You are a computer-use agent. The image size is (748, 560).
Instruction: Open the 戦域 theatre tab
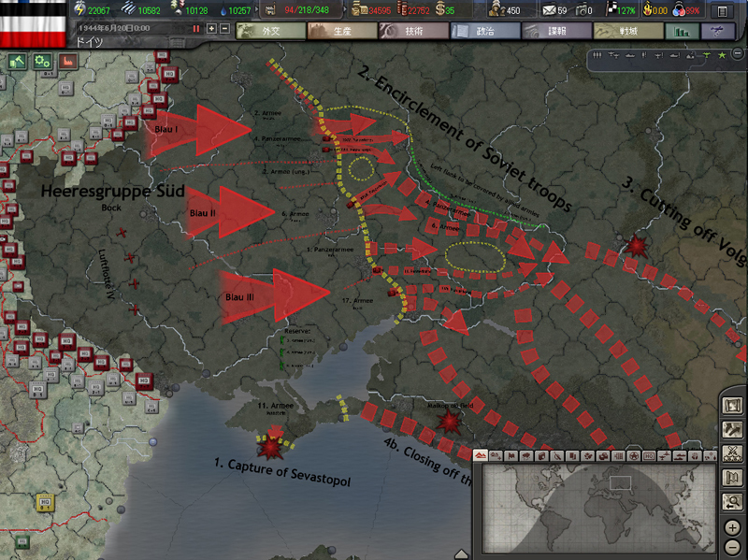[x=628, y=31]
